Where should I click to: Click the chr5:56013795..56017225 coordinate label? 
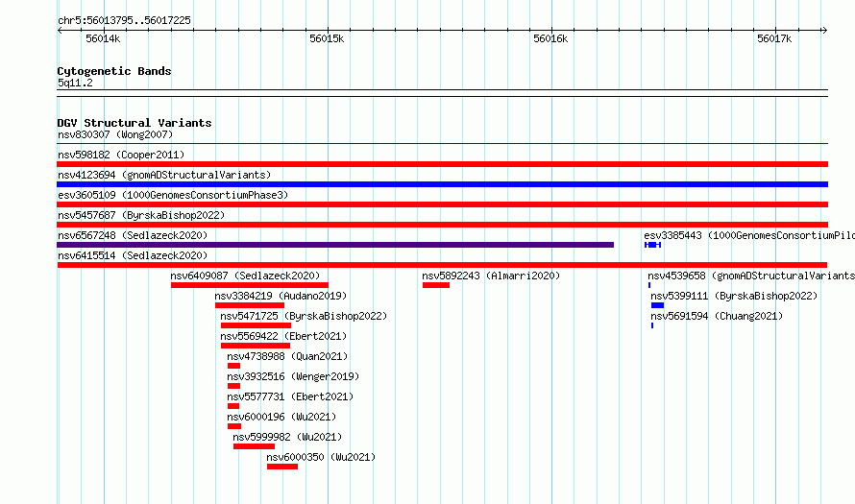124,20
